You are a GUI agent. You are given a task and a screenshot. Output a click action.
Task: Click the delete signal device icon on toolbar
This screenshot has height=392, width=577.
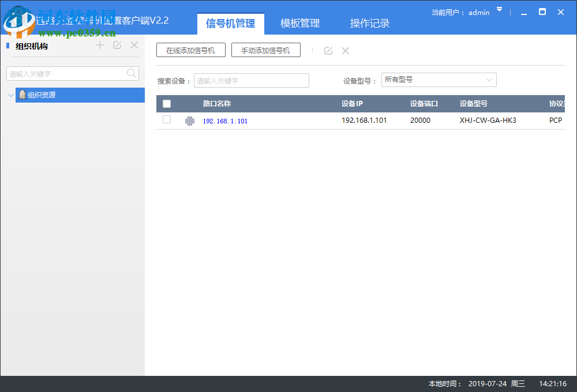click(345, 51)
